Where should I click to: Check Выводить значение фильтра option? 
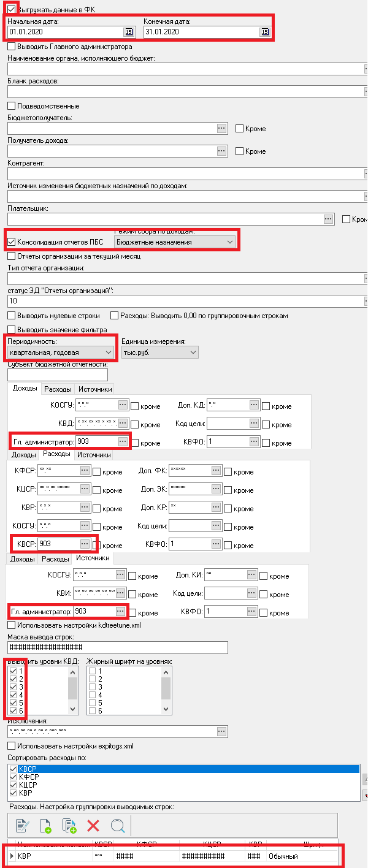click(12, 330)
